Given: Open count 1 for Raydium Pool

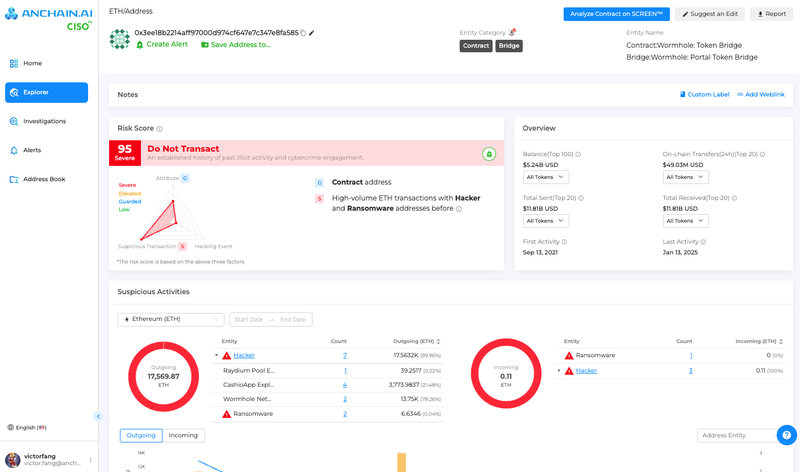Looking at the screenshot, I should 345,371.
